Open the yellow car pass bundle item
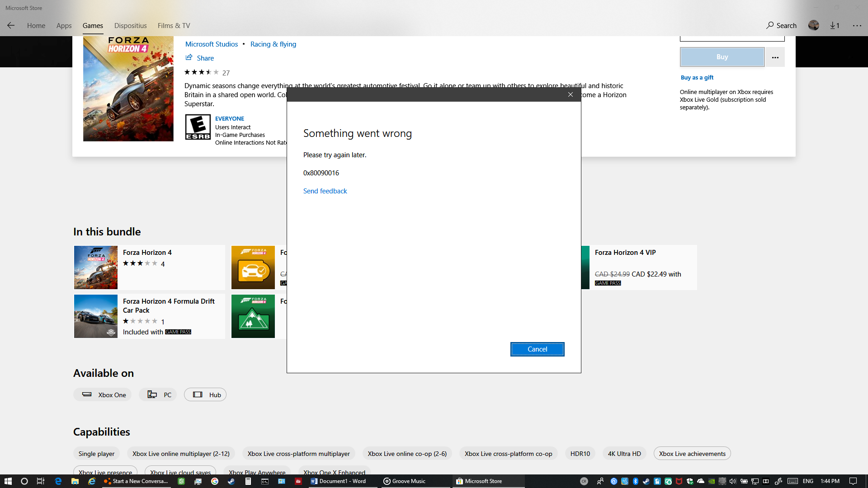Viewport: 868px width, 488px height. click(x=253, y=267)
